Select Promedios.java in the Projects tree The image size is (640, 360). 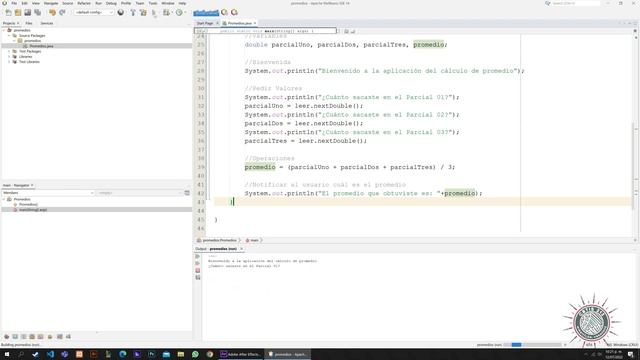click(x=41, y=46)
